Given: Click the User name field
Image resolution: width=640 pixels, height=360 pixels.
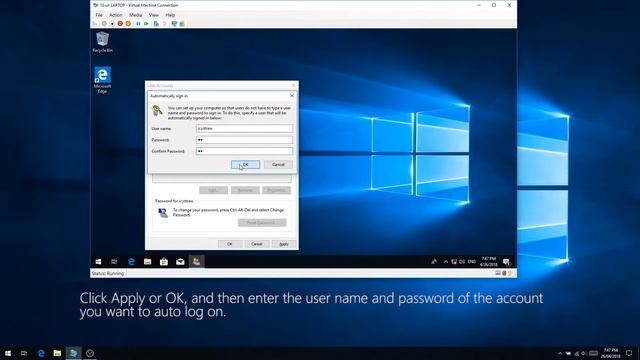Looking at the screenshot, I should point(244,128).
